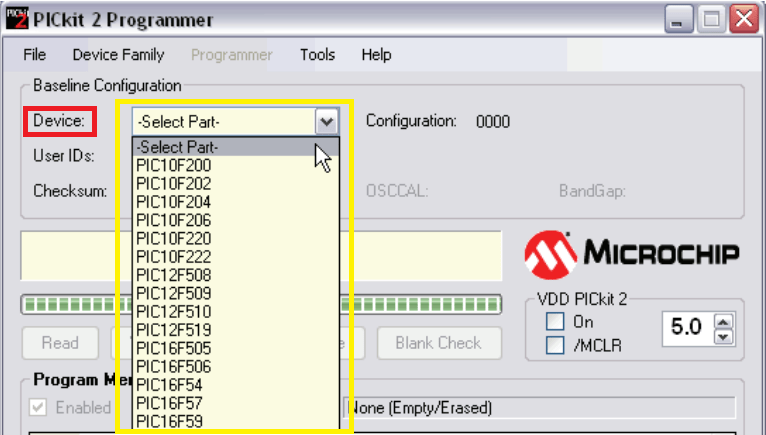Decrease VDD voltage with down arrow
The height and width of the screenshot is (435, 766).
point(725,335)
